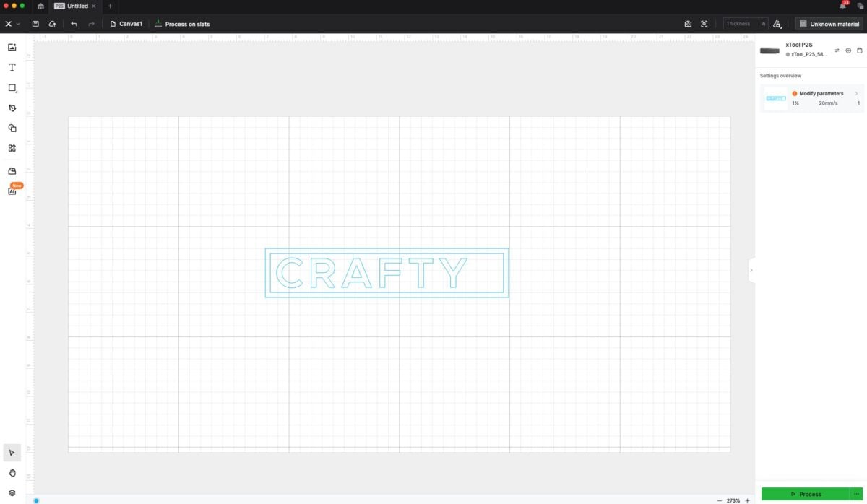
Task: Open the Unknown material selector
Action: (x=829, y=24)
